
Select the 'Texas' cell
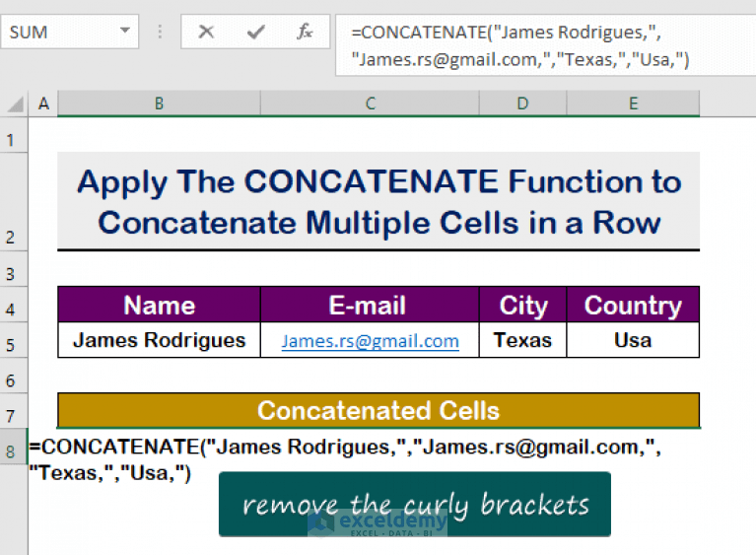(x=522, y=340)
